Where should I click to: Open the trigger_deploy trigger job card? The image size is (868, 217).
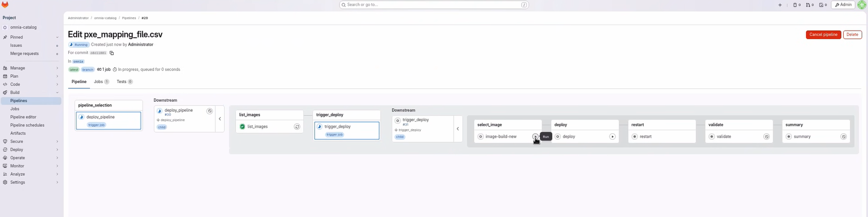click(347, 131)
